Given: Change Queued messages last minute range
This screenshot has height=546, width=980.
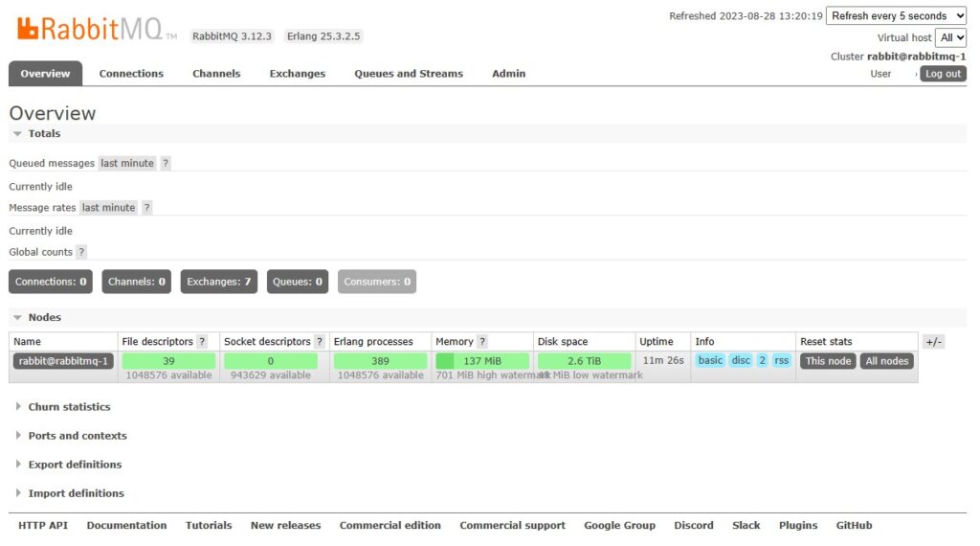Looking at the screenshot, I should click(127, 163).
